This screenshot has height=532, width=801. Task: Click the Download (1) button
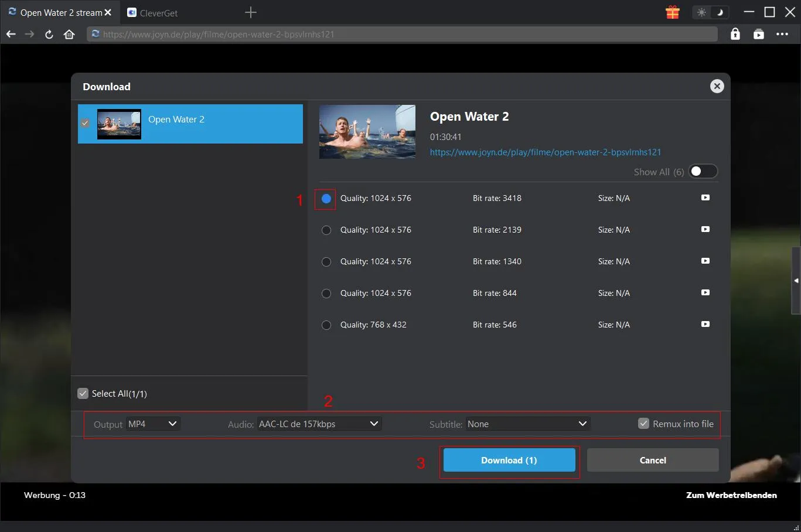509,461
